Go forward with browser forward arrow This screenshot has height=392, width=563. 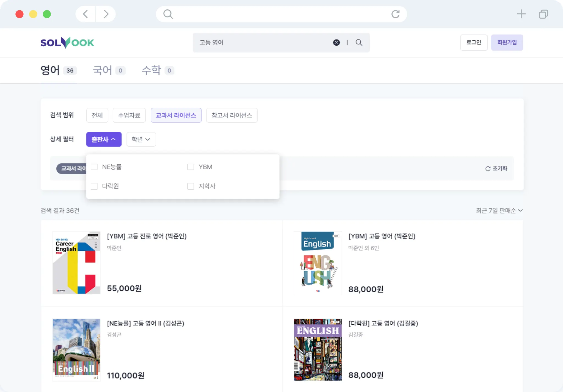click(x=106, y=14)
